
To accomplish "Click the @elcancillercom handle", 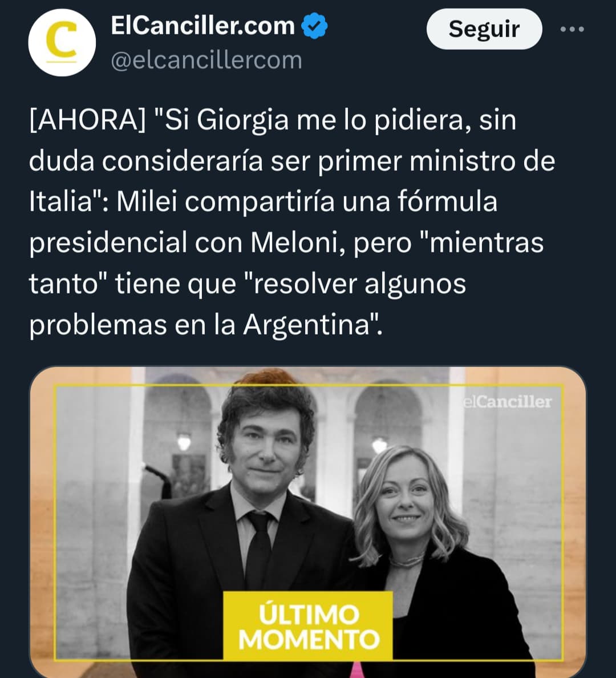I will tap(206, 60).
